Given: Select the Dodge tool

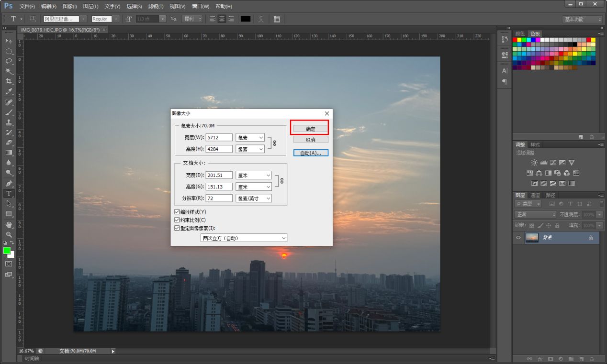Looking at the screenshot, I should click(9, 173).
